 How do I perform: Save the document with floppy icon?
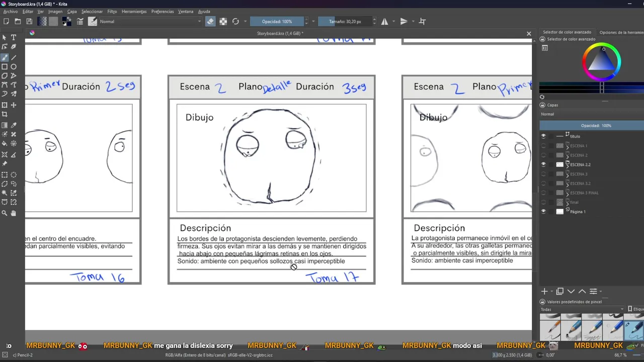pyautogui.click(x=29, y=21)
